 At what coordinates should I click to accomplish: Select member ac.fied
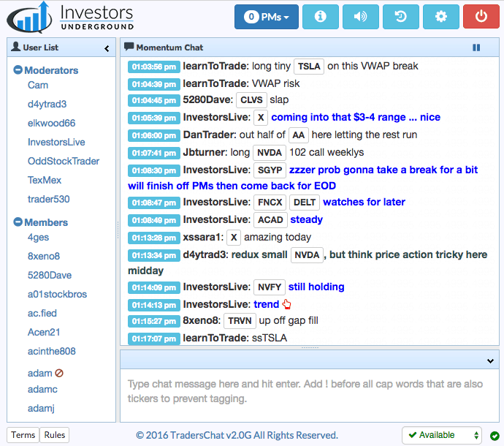click(42, 313)
